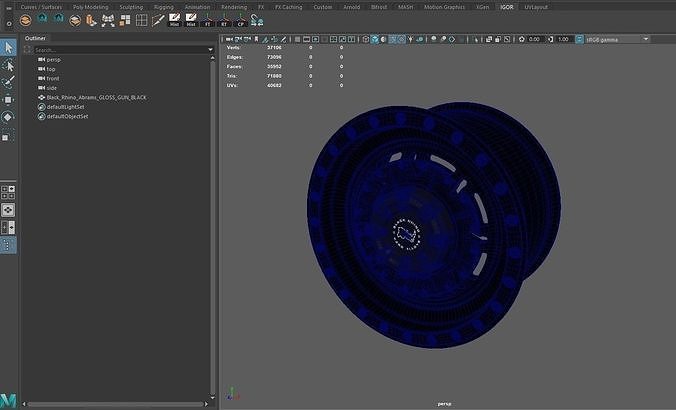Click the CP axis shelf icon

[x=241, y=20]
